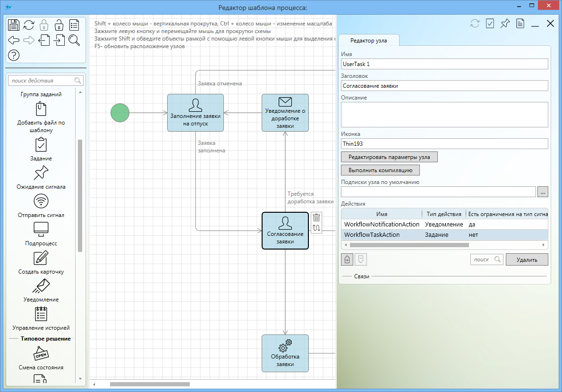Screen dimensions: 562x392
Task: Click into the 'Заголовок' text field
Action: [444, 85]
